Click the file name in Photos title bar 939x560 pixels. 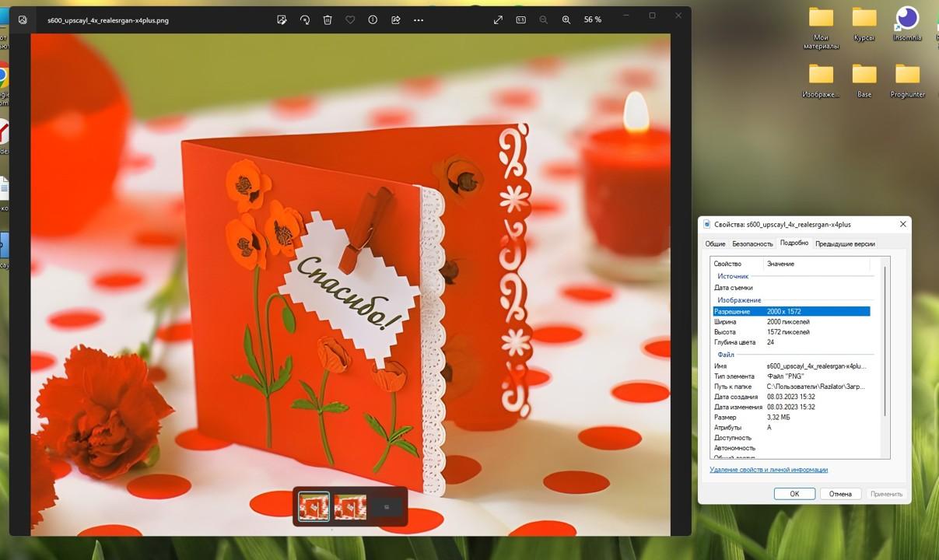tap(108, 20)
